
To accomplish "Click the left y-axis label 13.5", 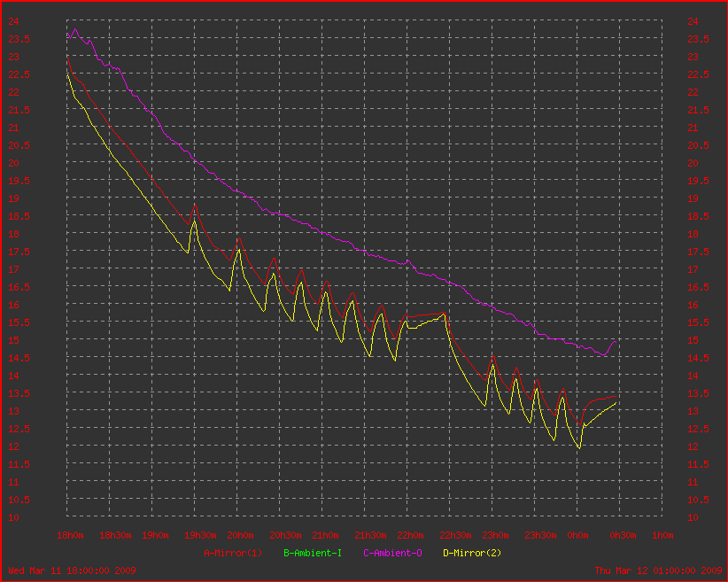I will click(19, 393).
